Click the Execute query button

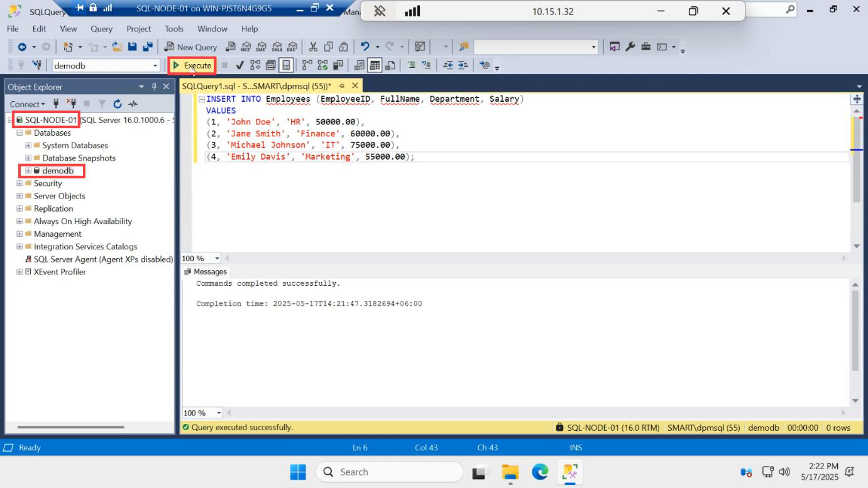coord(192,65)
